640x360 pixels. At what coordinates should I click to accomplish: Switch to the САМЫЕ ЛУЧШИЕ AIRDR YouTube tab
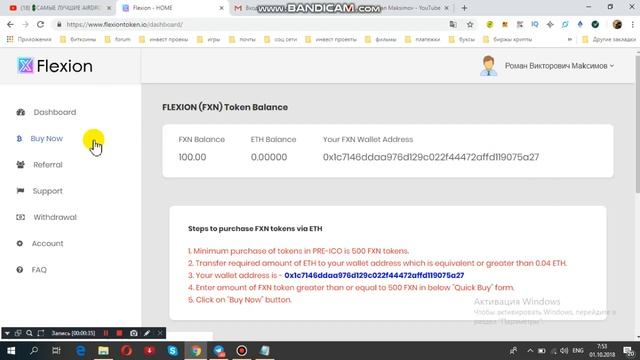point(60,8)
